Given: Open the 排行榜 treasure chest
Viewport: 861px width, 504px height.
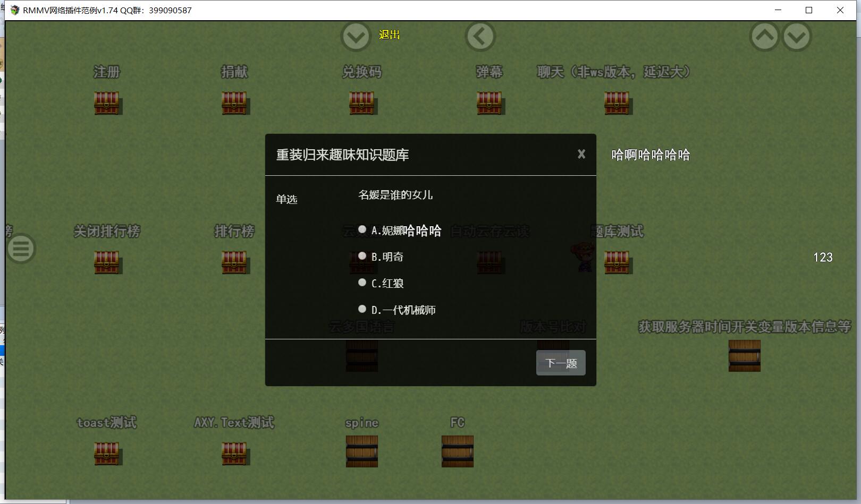Looking at the screenshot, I should tap(234, 262).
